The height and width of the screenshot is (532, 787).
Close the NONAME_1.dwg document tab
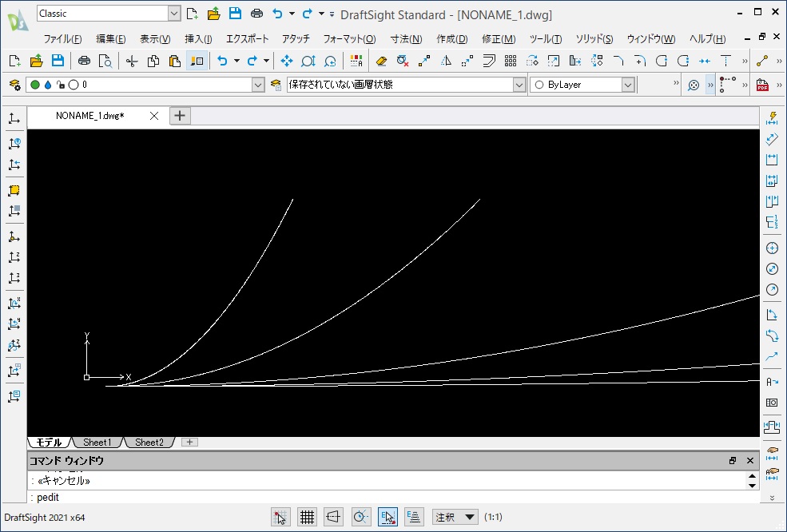click(x=154, y=116)
